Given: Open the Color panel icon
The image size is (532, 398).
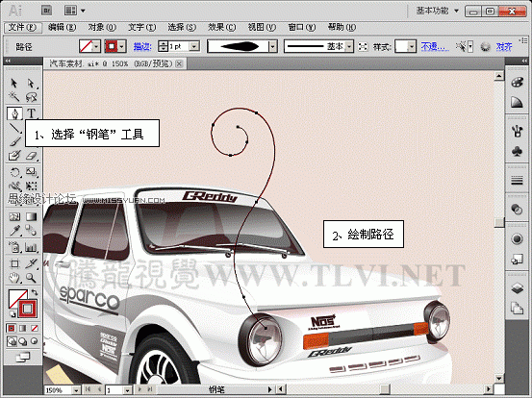Looking at the screenshot, I should coord(517,83).
